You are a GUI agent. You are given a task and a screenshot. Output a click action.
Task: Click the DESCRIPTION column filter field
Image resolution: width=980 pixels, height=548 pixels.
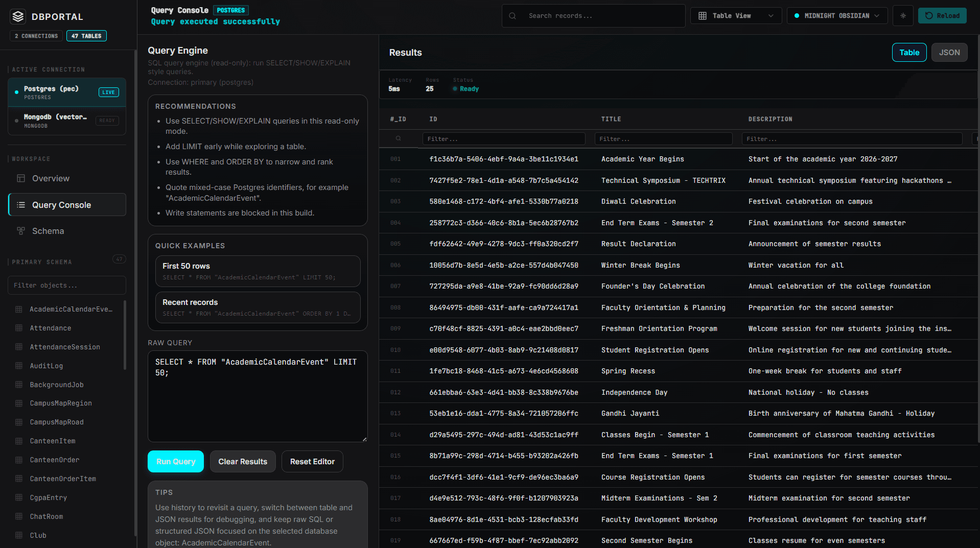coord(852,139)
